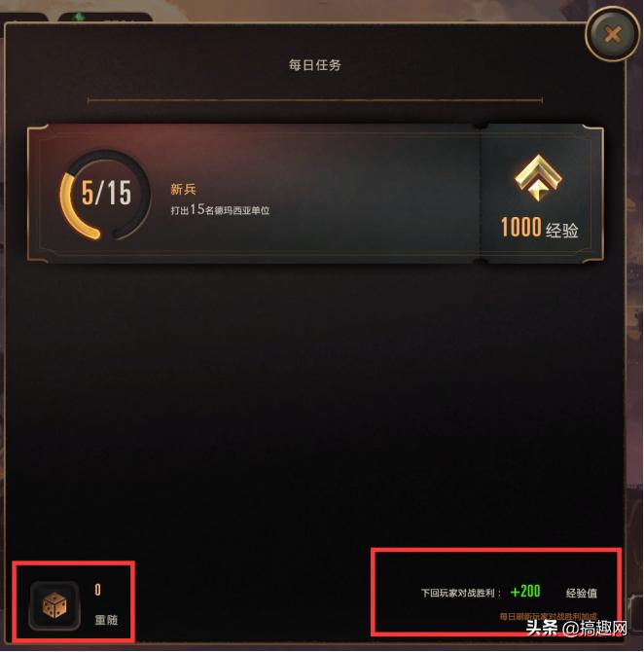Click the @搞趣网 watermark text

pos(594,628)
